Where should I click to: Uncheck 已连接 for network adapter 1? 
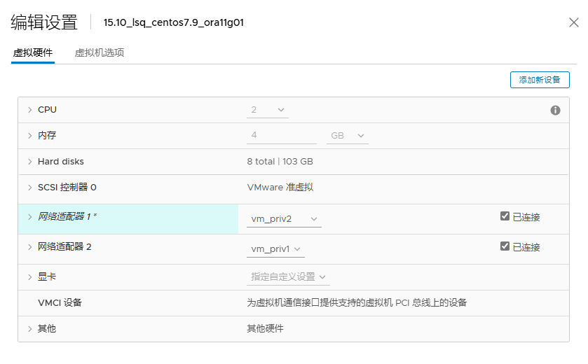tap(505, 216)
